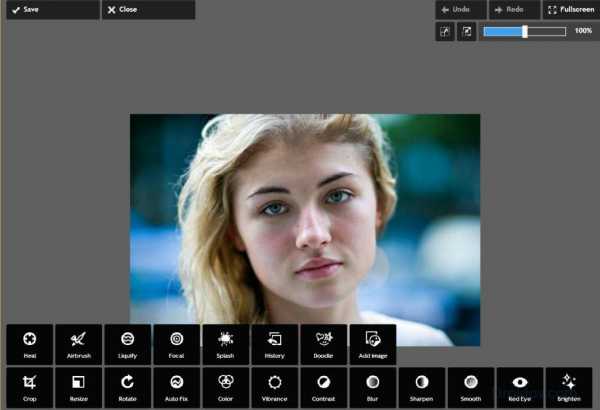Select the Heal tool

tap(29, 344)
